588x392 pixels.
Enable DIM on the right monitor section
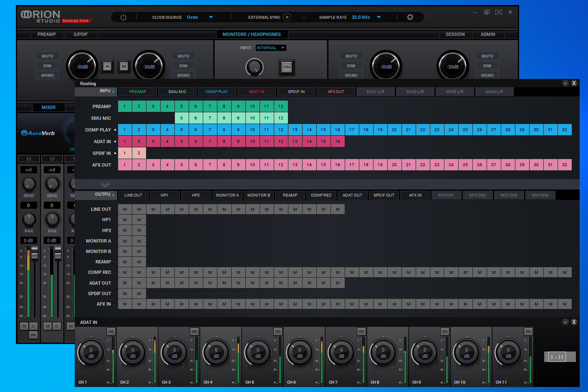pyautogui.click(x=487, y=66)
